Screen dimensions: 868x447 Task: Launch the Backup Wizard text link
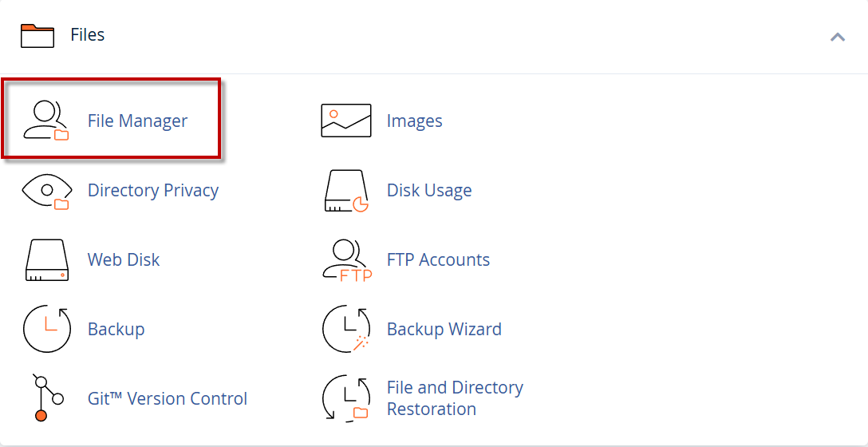tap(444, 329)
